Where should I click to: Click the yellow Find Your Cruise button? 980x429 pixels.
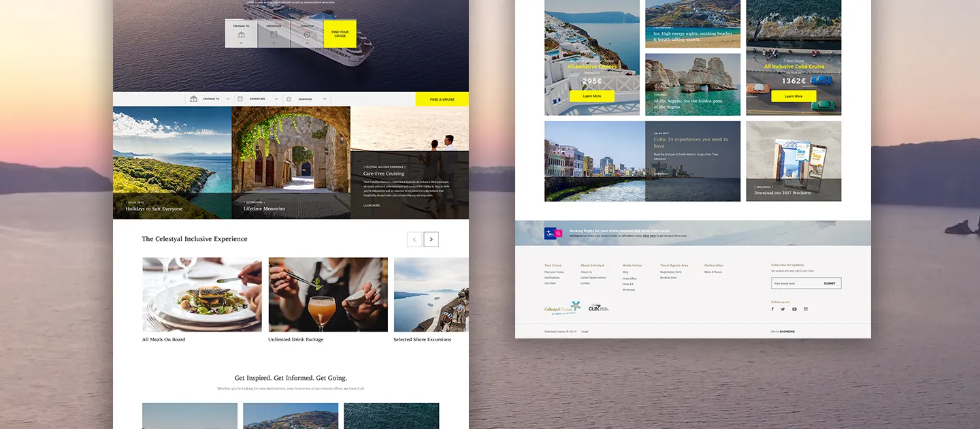(340, 33)
